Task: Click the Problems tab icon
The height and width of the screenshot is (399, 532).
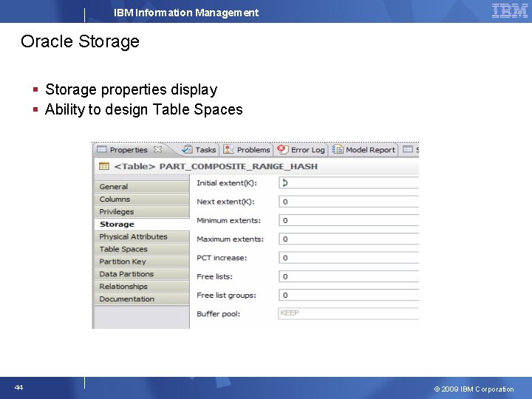Action: pyautogui.click(x=228, y=149)
